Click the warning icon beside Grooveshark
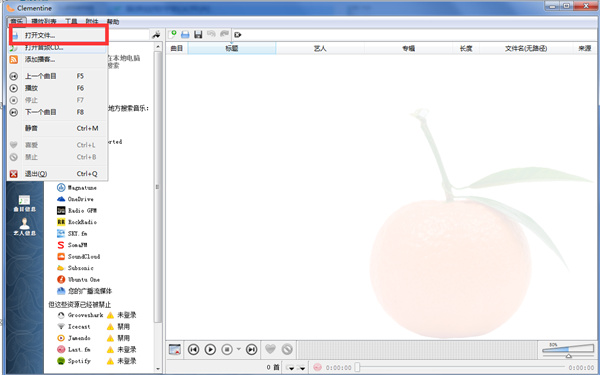This screenshot has width=600, height=375. [x=110, y=315]
